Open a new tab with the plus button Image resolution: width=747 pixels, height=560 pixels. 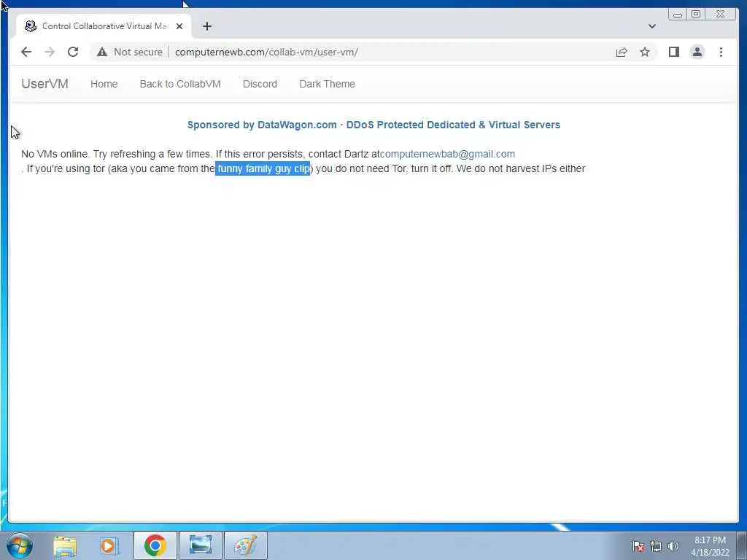[x=206, y=26]
